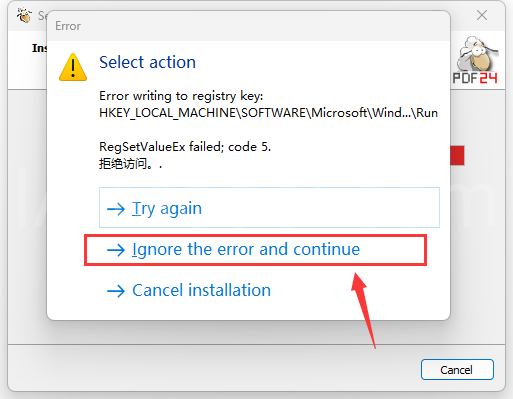Image resolution: width=513 pixels, height=399 pixels.
Task: Click the arrow icon beside Cancel installation
Action: click(x=116, y=291)
